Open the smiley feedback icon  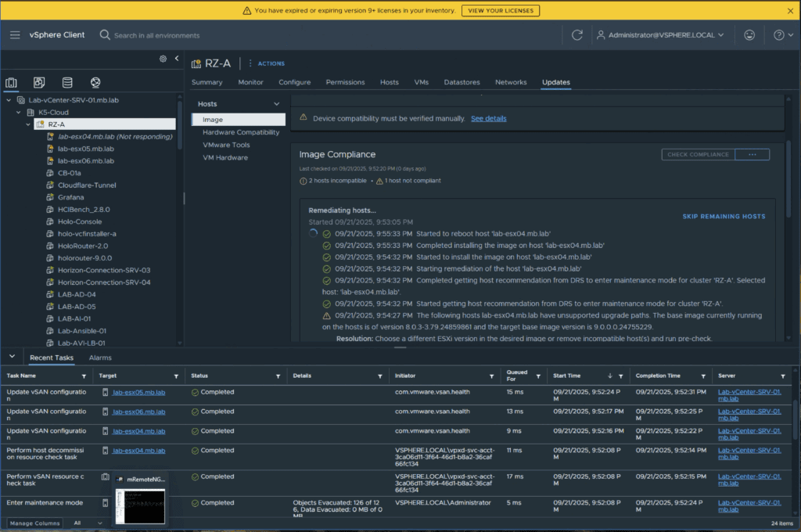tap(749, 35)
